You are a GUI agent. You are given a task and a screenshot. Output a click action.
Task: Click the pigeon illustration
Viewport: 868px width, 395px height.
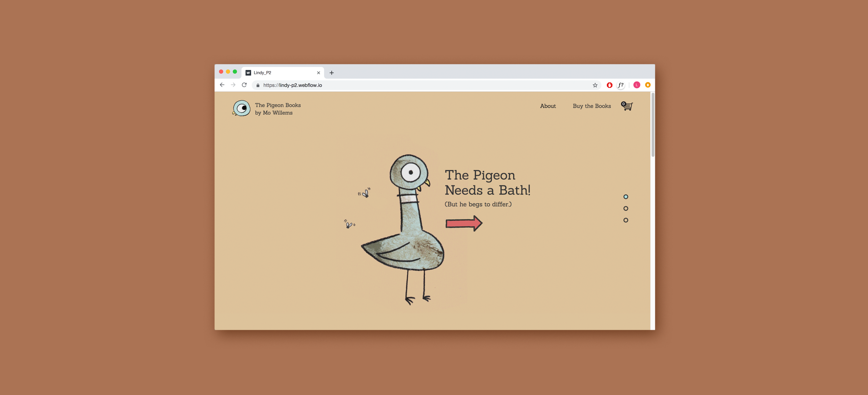click(x=403, y=229)
